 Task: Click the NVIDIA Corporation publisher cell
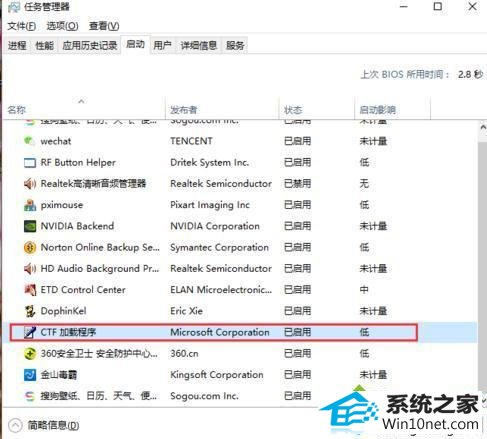pos(215,226)
